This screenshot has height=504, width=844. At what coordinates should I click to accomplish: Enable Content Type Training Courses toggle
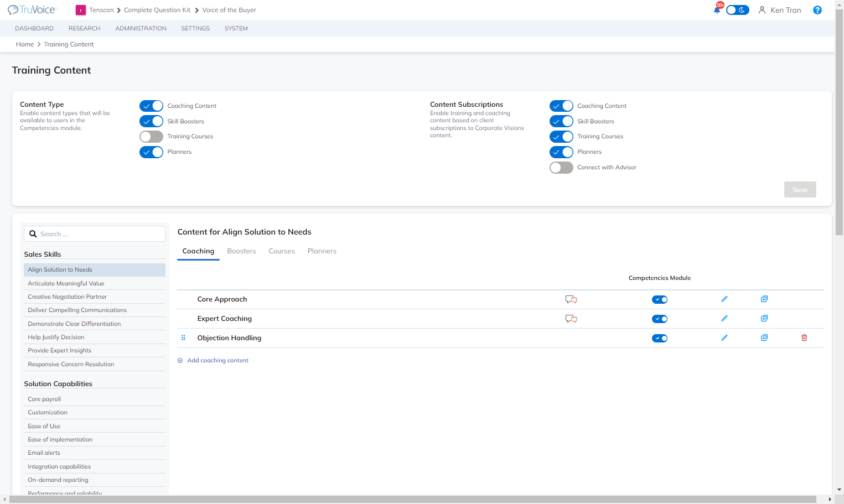tap(151, 137)
